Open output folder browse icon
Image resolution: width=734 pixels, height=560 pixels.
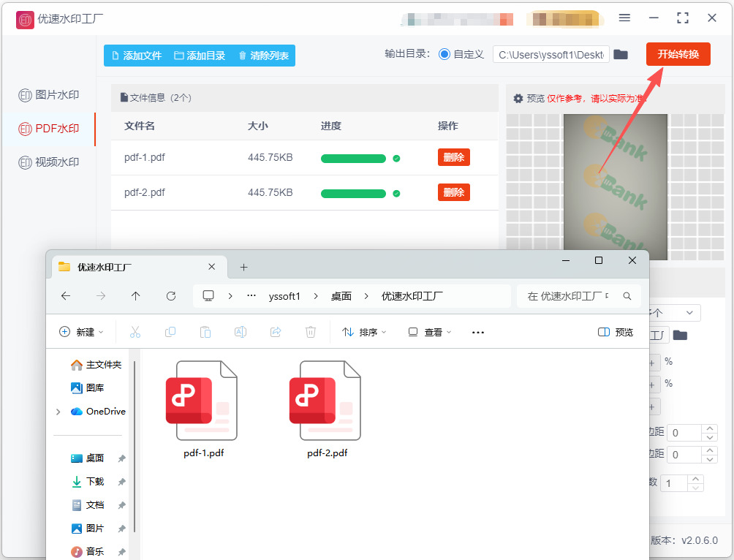click(x=620, y=54)
